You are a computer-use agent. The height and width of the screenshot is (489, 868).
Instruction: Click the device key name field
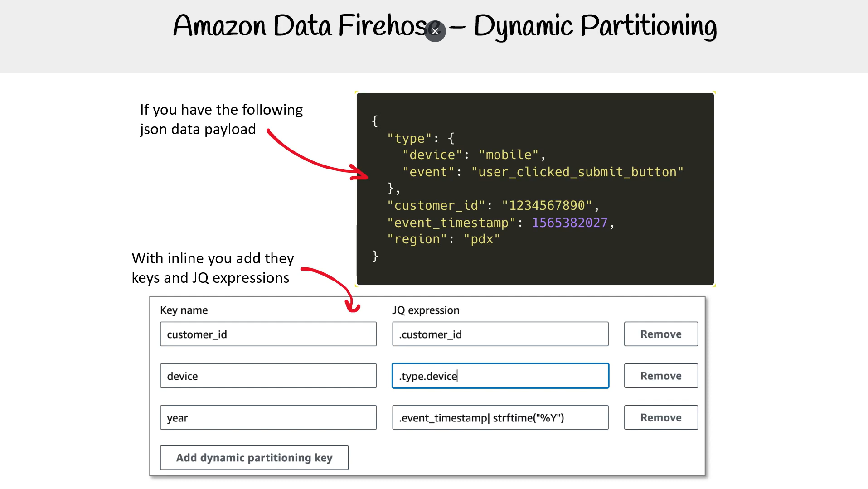[x=268, y=376]
